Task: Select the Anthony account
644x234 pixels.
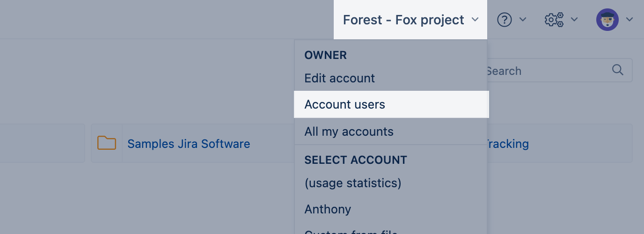Action: tap(328, 209)
